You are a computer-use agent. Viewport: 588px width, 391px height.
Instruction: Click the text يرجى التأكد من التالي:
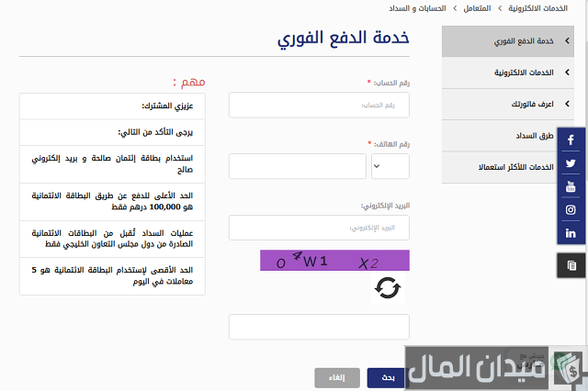pos(155,132)
